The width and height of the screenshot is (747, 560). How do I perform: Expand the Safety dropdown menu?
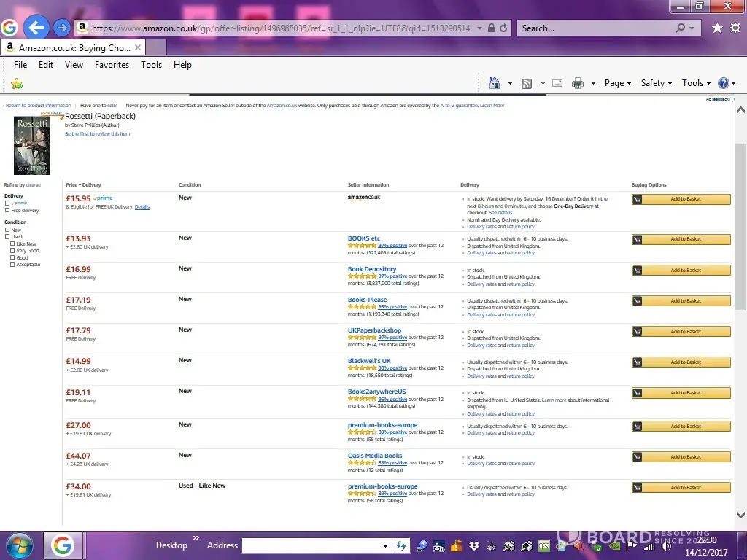(657, 83)
